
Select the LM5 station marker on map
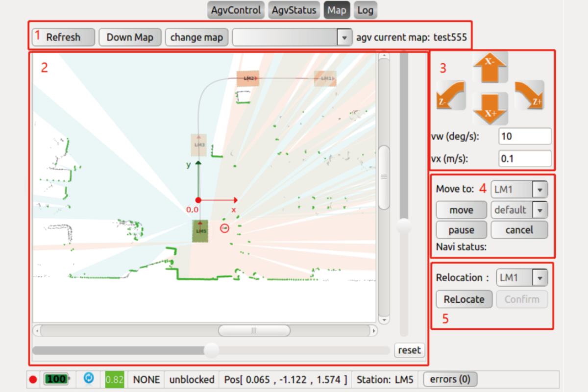point(200,231)
